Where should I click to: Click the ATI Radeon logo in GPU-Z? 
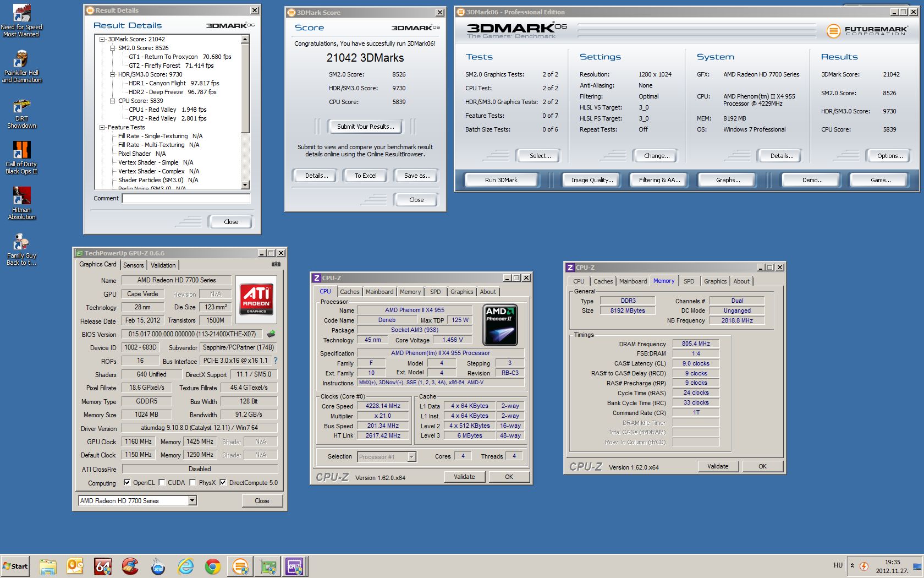(256, 299)
